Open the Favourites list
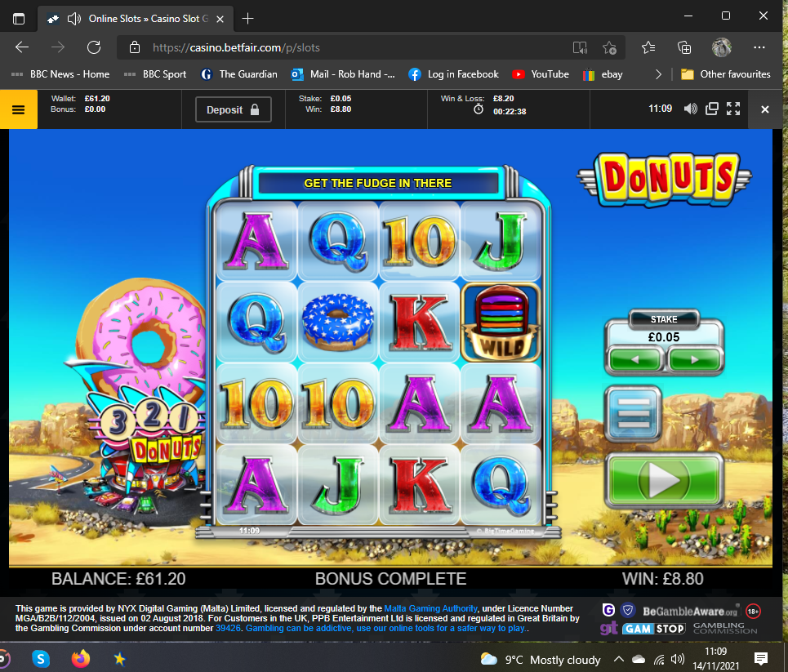Screen dimensions: 788x672 coord(648,47)
